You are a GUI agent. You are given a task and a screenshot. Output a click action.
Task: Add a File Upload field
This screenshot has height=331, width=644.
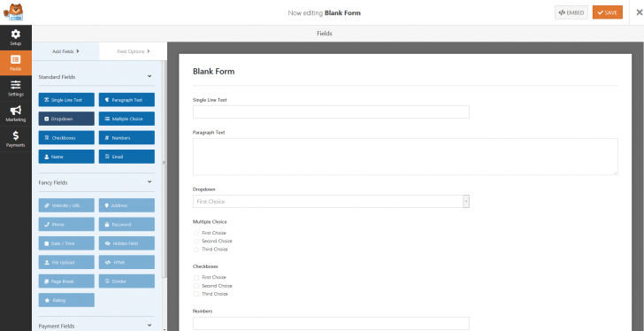pos(66,263)
